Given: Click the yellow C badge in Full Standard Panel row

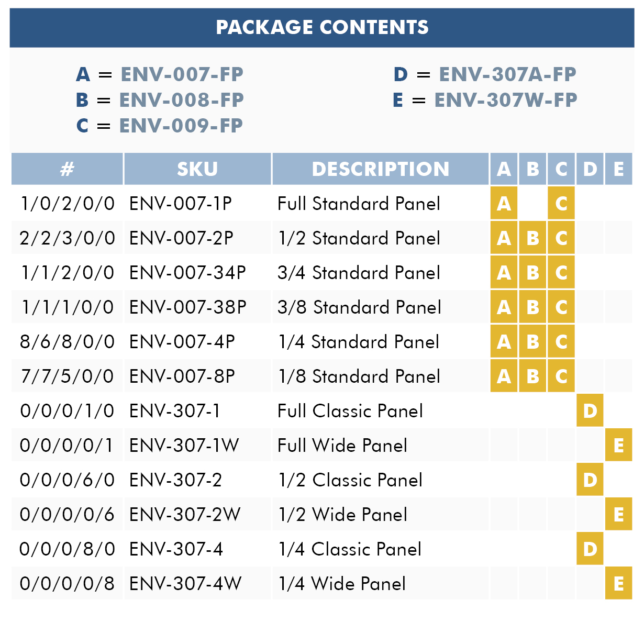Looking at the screenshot, I should [561, 203].
